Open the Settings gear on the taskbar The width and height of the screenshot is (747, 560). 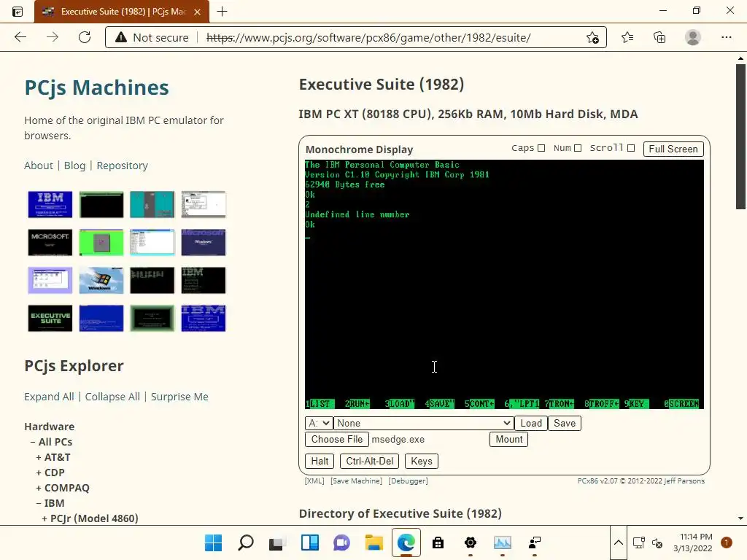471,542
